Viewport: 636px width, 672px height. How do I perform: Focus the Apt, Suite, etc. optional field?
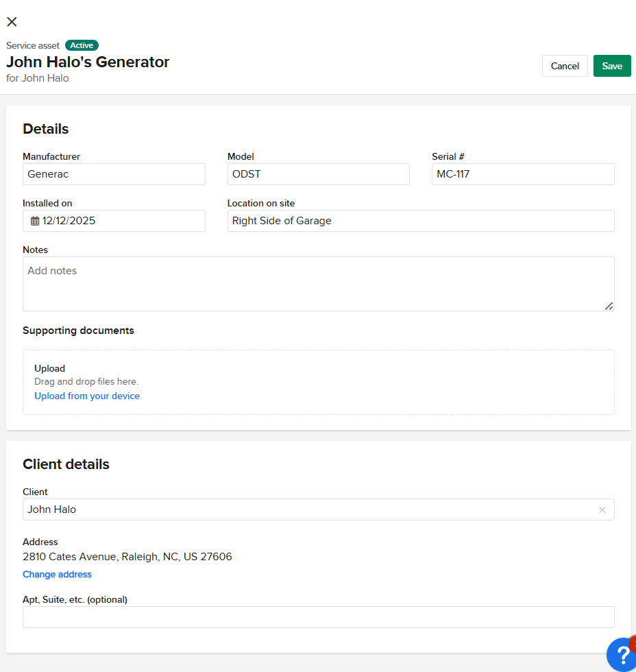click(318, 617)
